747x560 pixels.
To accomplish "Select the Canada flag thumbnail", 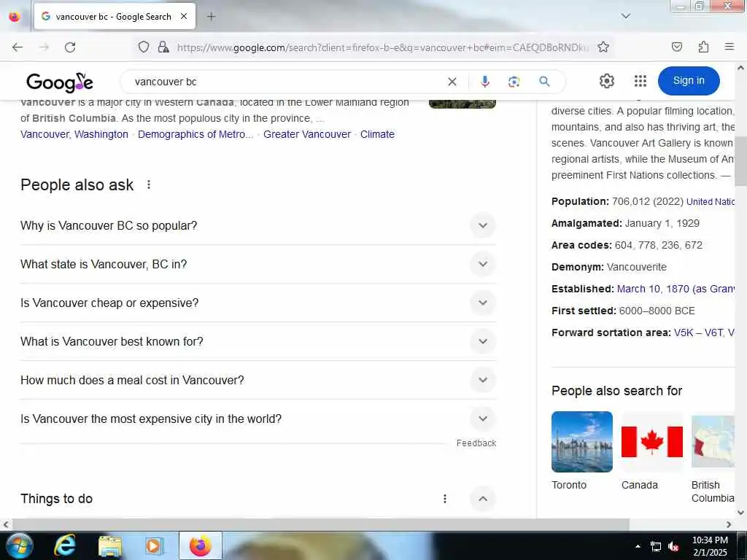I will (651, 442).
